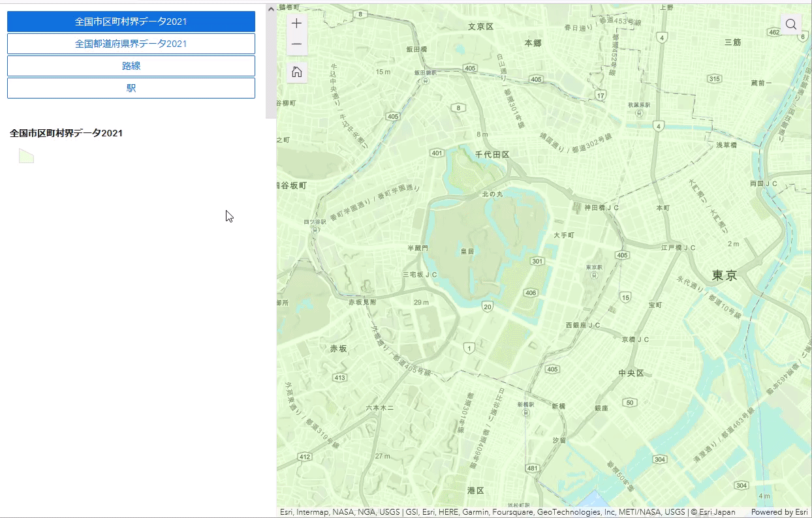
Task: Click the 神田橋ＪＣ map label
Action: [x=601, y=207]
